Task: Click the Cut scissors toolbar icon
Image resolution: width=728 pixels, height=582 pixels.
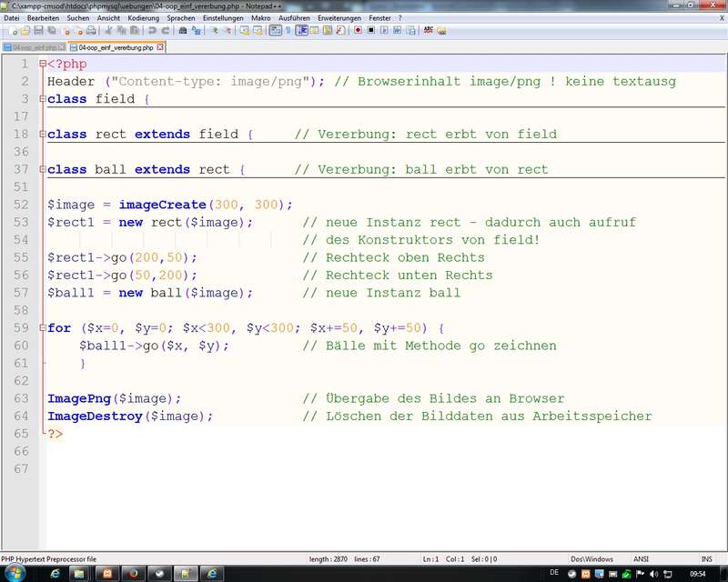Action: [107, 30]
